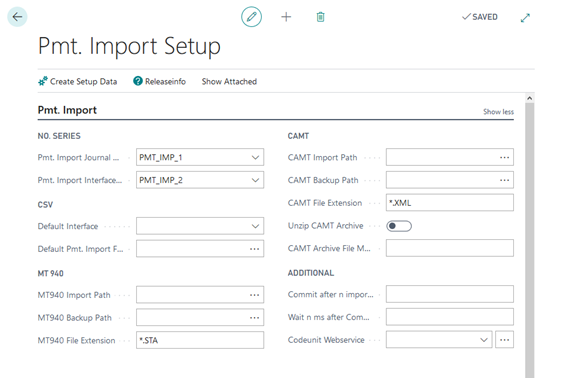The width and height of the screenshot is (573, 378).
Task: Click the Releaseinfo question mark icon
Action: coord(138,81)
